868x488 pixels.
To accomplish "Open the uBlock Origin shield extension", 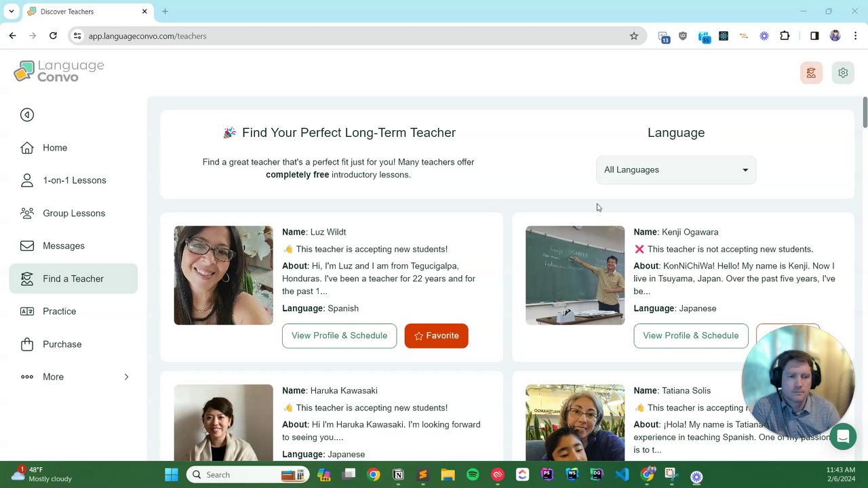I will 683,36.
